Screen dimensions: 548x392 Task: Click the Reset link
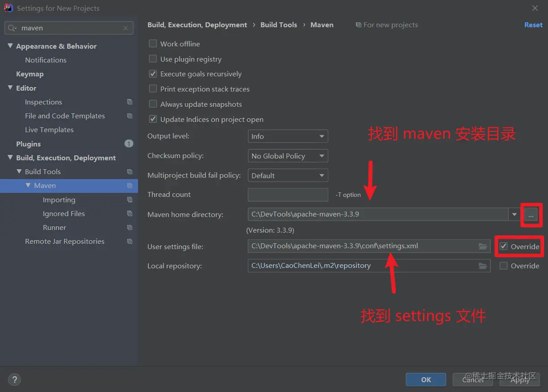(x=533, y=25)
